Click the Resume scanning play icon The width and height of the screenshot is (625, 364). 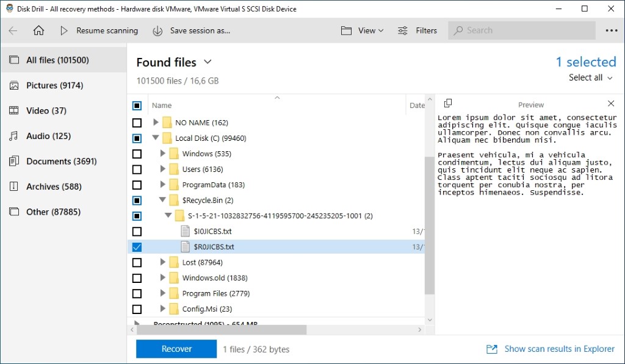coord(63,30)
